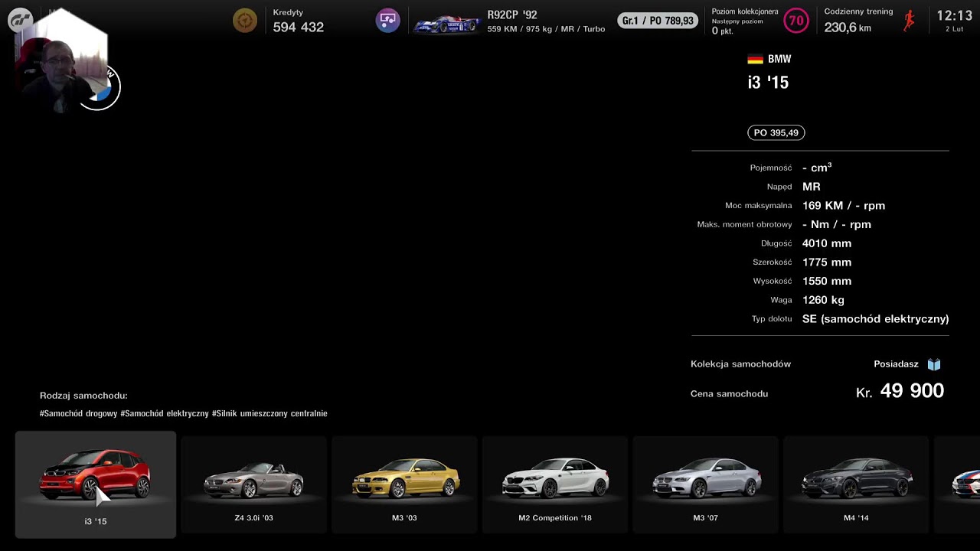
Task: Click the 'Poziom kolekcjonera' label
Action: [745, 11]
